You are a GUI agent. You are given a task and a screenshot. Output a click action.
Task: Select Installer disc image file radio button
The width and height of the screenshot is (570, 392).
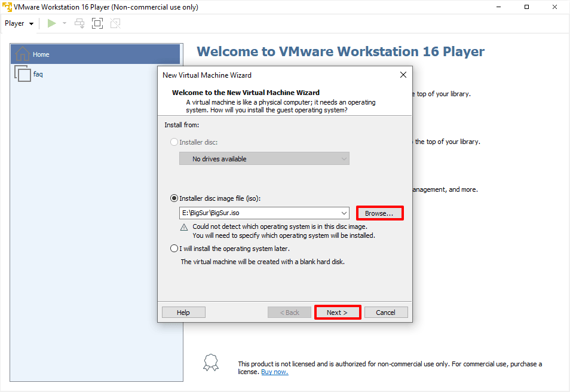(174, 198)
